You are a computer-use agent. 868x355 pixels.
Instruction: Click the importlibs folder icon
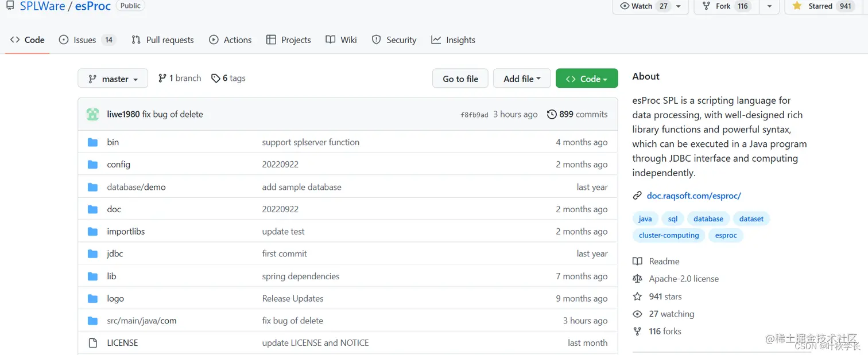click(x=92, y=232)
